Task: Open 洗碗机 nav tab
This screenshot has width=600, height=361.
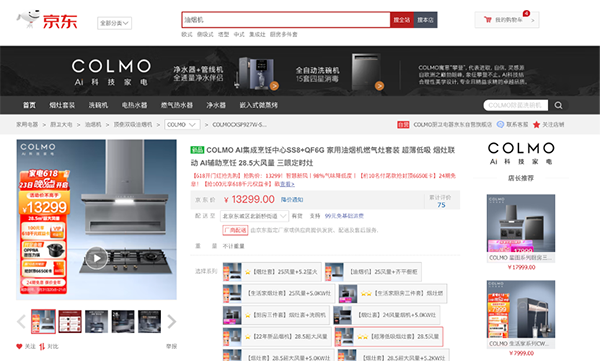Action: click(98, 105)
